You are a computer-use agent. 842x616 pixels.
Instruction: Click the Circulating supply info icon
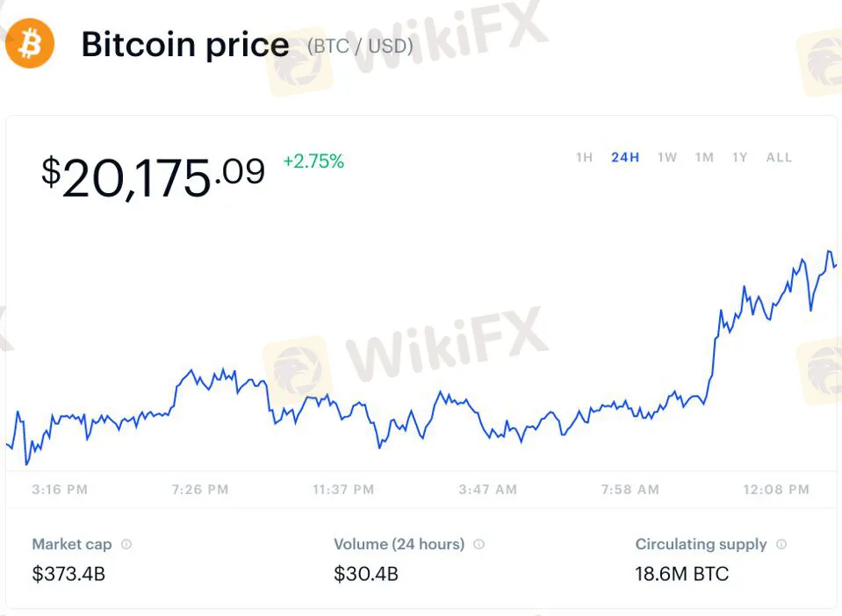pos(781,544)
